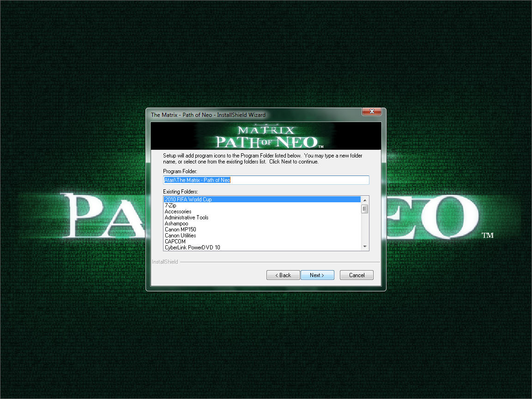Pick Administrative Tools from the list
The image size is (532, 399).
tap(262, 218)
